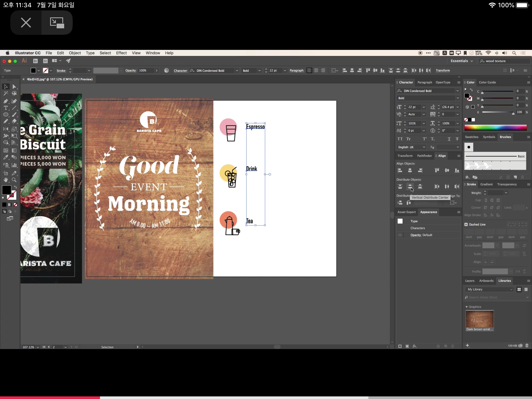Screen dimensions: 532x399
Task: Switch to the Pathfinder tab
Action: pos(424,156)
